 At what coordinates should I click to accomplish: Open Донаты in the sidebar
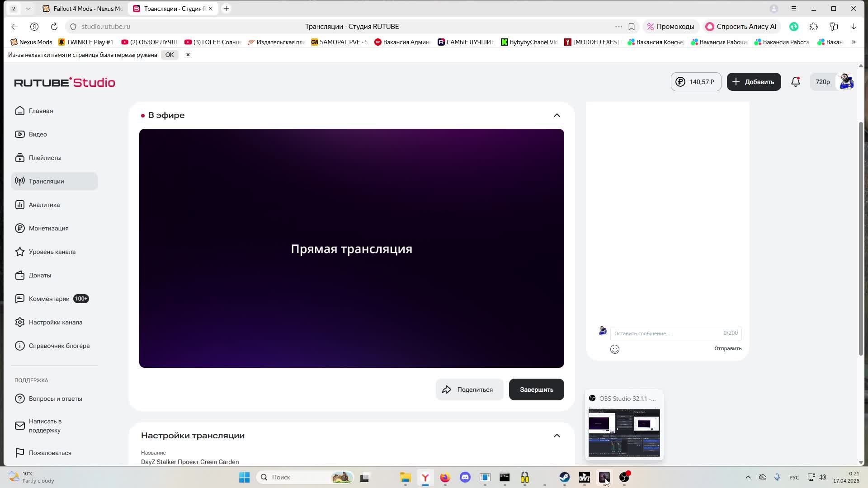click(x=40, y=275)
